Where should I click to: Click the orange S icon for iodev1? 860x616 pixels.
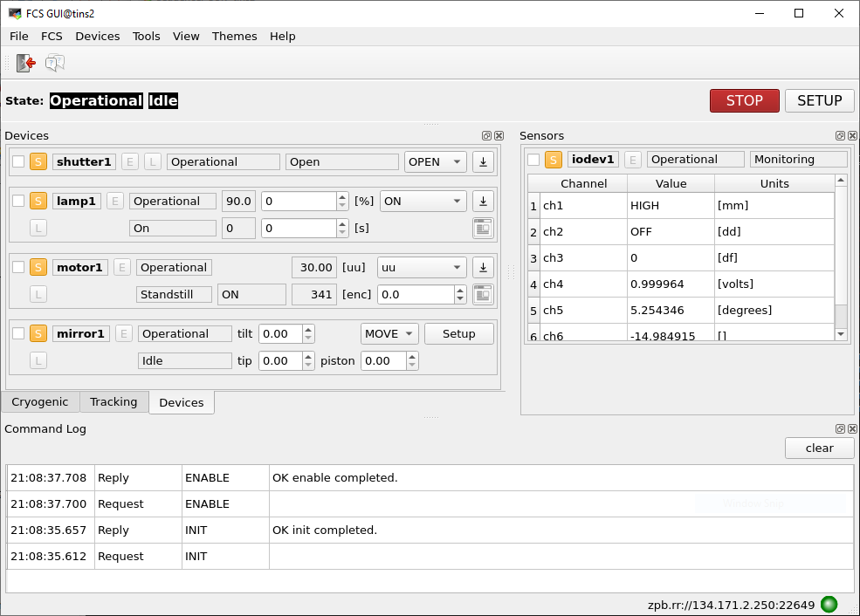[554, 160]
